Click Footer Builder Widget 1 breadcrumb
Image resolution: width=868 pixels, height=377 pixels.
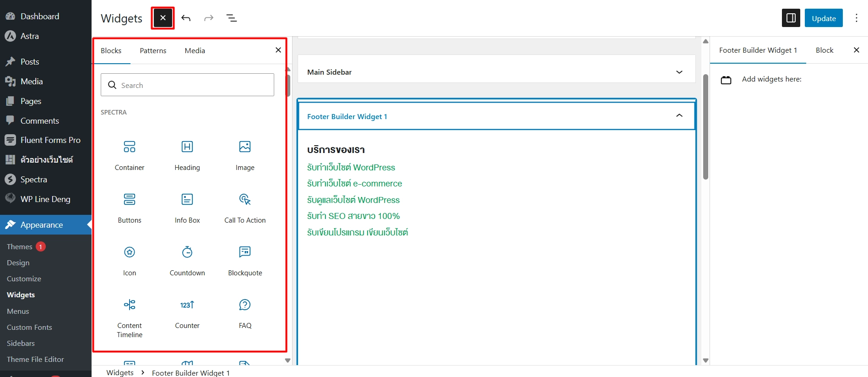tap(191, 373)
